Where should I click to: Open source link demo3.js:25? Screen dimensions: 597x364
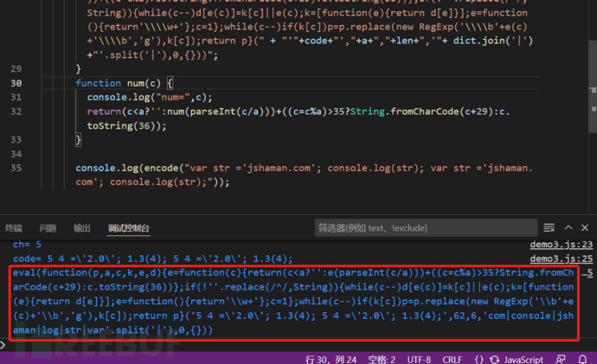tap(562, 259)
